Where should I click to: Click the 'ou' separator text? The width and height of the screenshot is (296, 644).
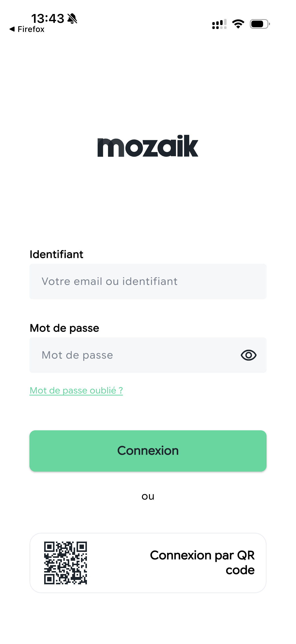pos(148,496)
